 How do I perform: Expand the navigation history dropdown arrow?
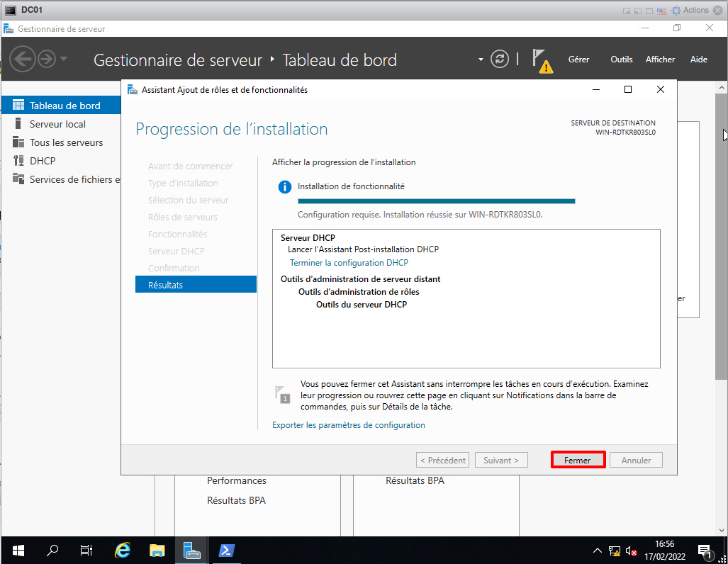(x=65, y=59)
